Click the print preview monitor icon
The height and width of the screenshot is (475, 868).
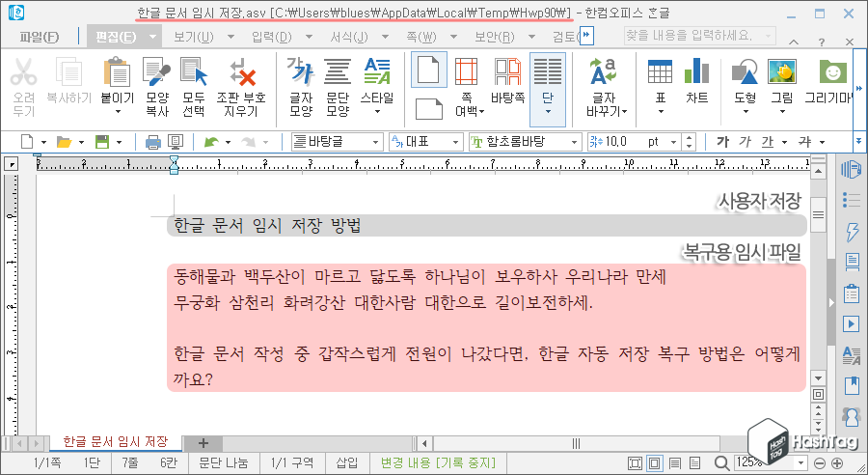coord(176,143)
